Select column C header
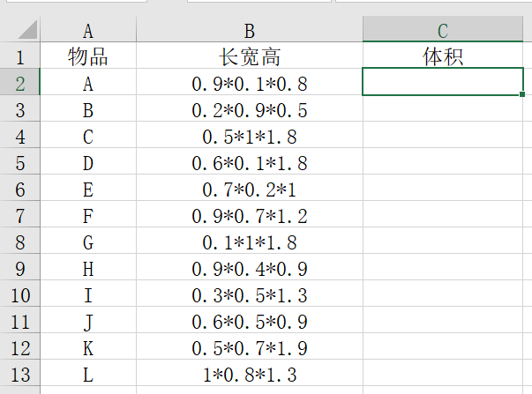Screen dimensions: 532x394 pyautogui.click(x=443, y=29)
